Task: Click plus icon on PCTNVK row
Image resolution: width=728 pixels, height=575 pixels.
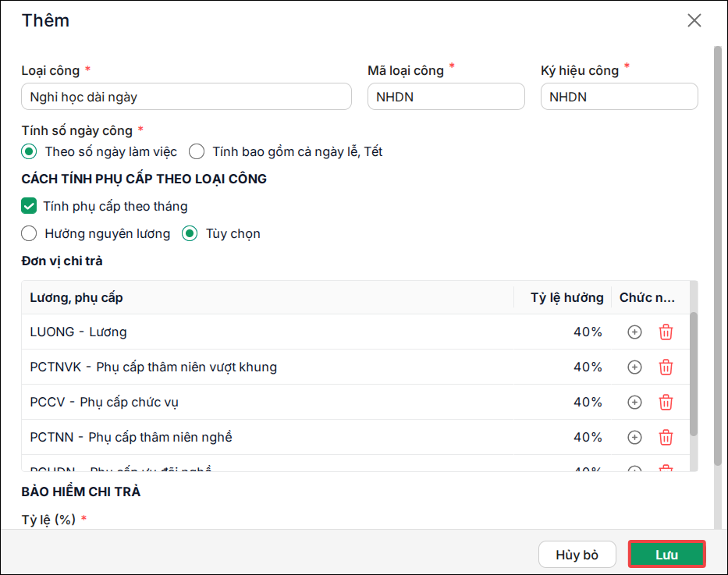Action: pyautogui.click(x=634, y=367)
